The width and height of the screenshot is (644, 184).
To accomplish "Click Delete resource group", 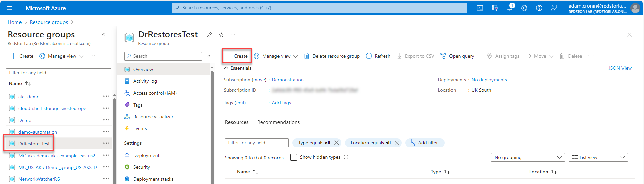I will [332, 56].
